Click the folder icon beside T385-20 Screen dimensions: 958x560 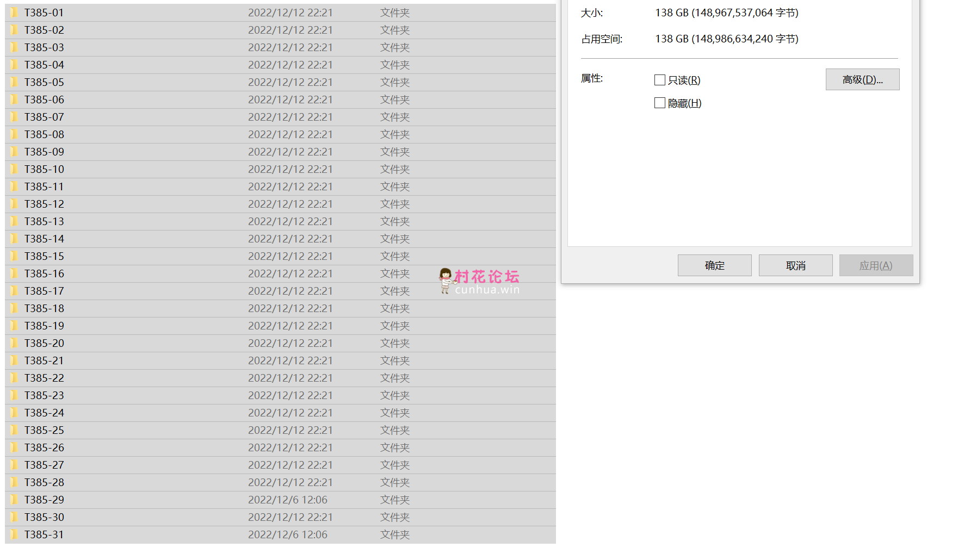click(15, 343)
